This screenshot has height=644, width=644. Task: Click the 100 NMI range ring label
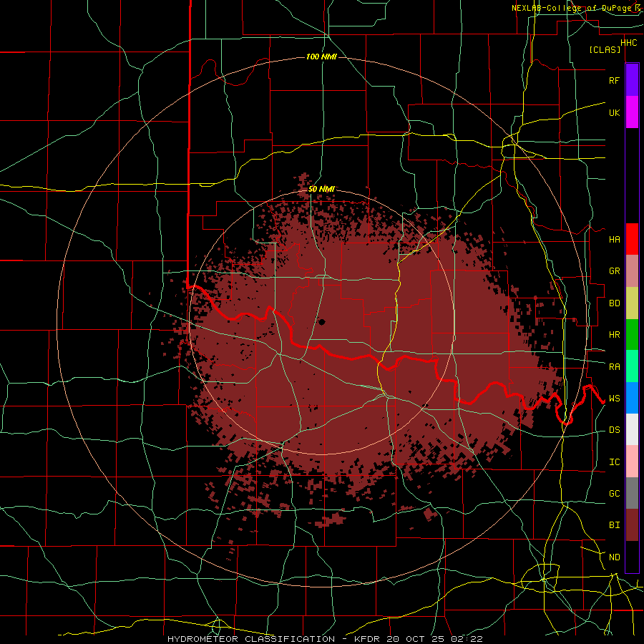321,57
